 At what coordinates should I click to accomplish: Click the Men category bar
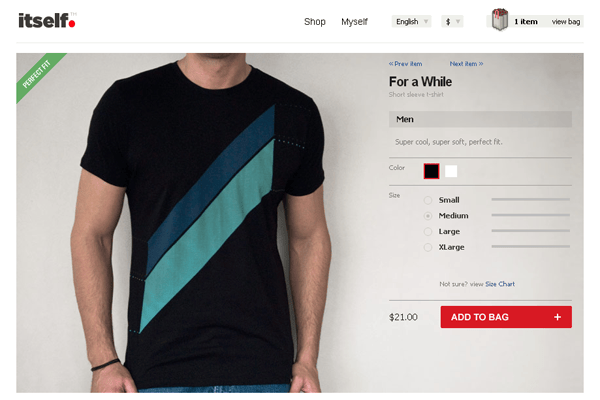click(x=480, y=119)
